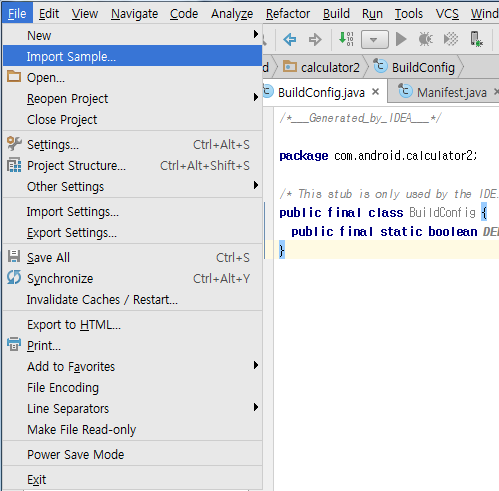Open the Edit menu
The image size is (499, 491).
tap(49, 14)
